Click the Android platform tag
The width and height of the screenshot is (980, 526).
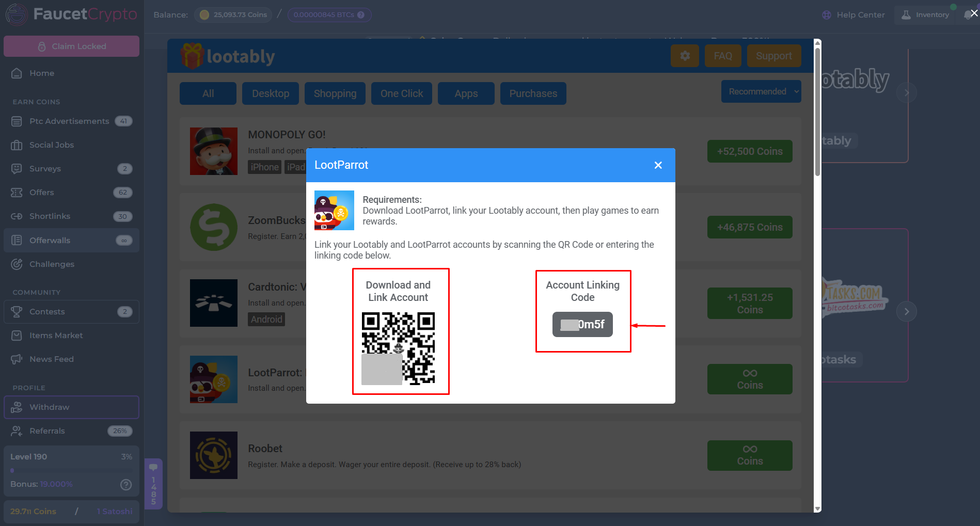(266, 319)
